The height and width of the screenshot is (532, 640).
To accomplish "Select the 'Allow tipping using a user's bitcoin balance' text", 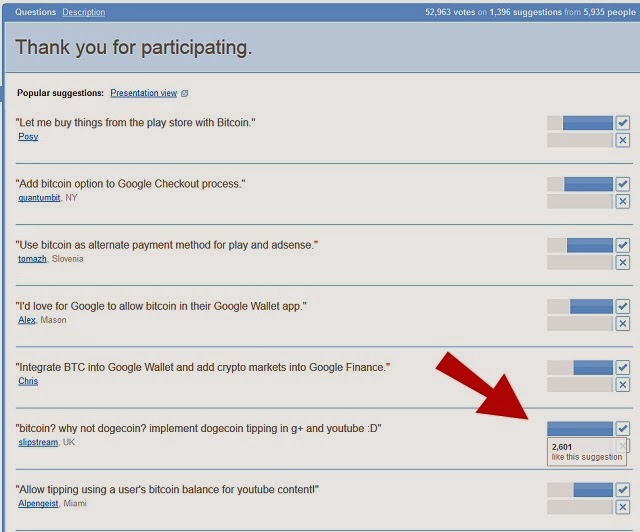I will 167,489.
